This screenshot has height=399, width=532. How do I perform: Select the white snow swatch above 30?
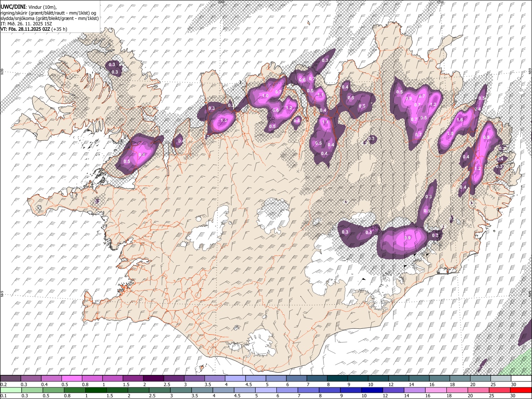(x=521, y=379)
